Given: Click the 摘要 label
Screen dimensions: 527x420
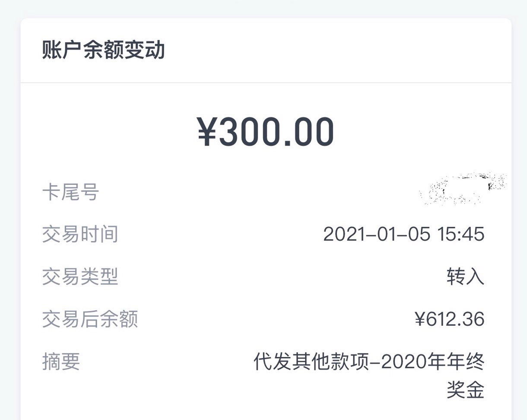Looking at the screenshot, I should click(61, 361).
